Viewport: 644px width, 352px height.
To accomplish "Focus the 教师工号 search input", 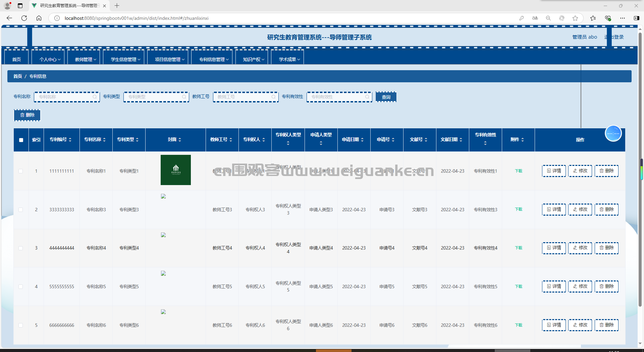I will 246,97.
